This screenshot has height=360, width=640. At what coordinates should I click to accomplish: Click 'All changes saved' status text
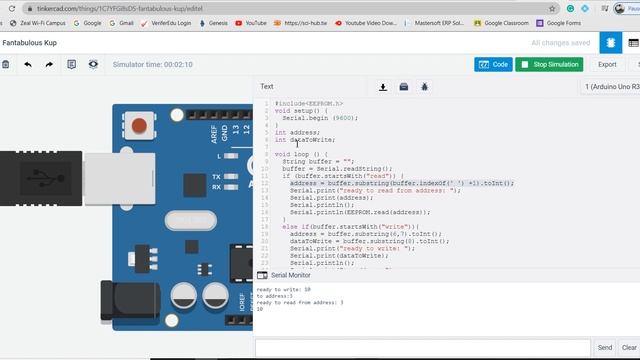[x=560, y=43]
